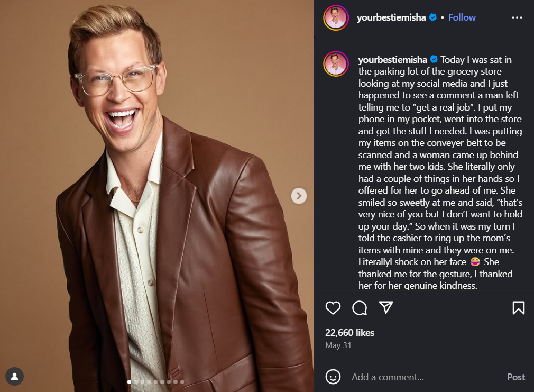
Task: View the 22,660 likes list
Action: tap(349, 332)
